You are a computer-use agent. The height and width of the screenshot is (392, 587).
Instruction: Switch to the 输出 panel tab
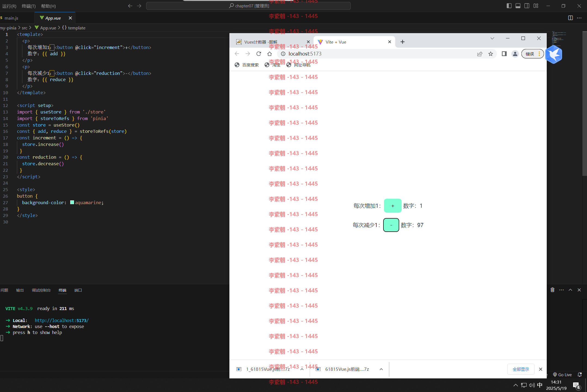20,290
